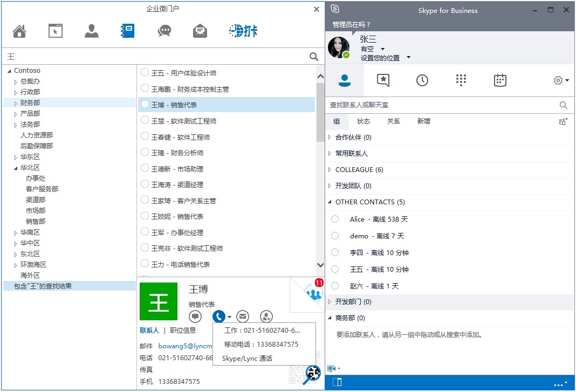Switch to the 关系 tab in Skype

tap(393, 121)
